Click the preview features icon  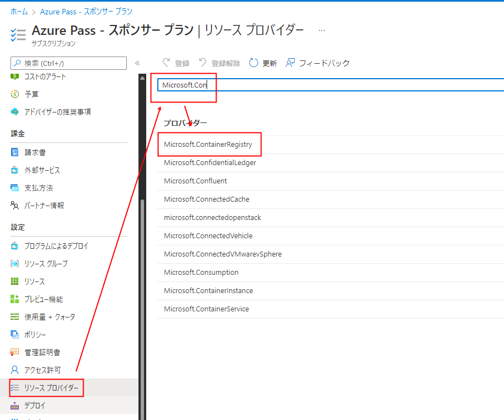pyautogui.click(x=14, y=299)
